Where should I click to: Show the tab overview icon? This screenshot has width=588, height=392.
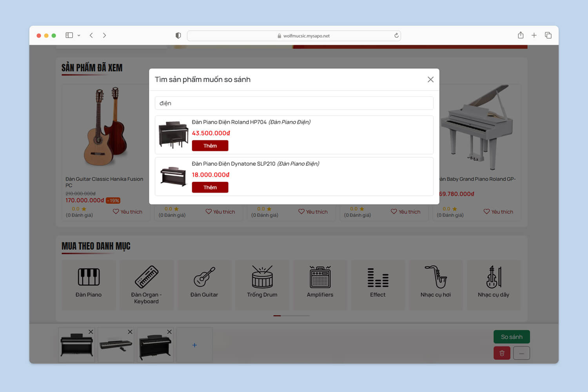pos(548,35)
